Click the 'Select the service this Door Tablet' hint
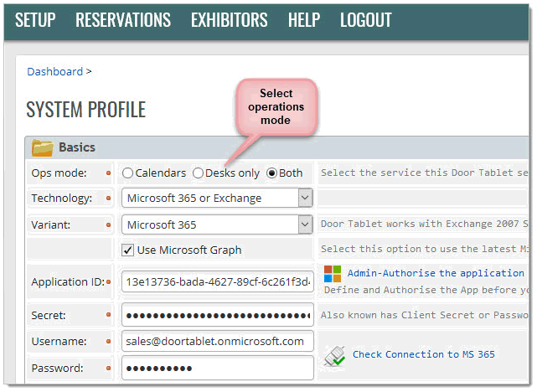The image size is (537, 392). pyautogui.click(x=425, y=173)
